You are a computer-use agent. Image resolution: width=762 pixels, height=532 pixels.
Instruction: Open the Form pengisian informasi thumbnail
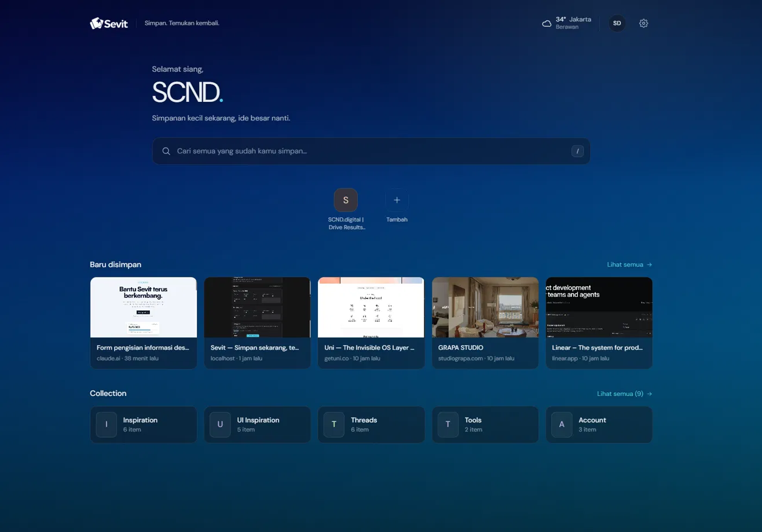(144, 307)
